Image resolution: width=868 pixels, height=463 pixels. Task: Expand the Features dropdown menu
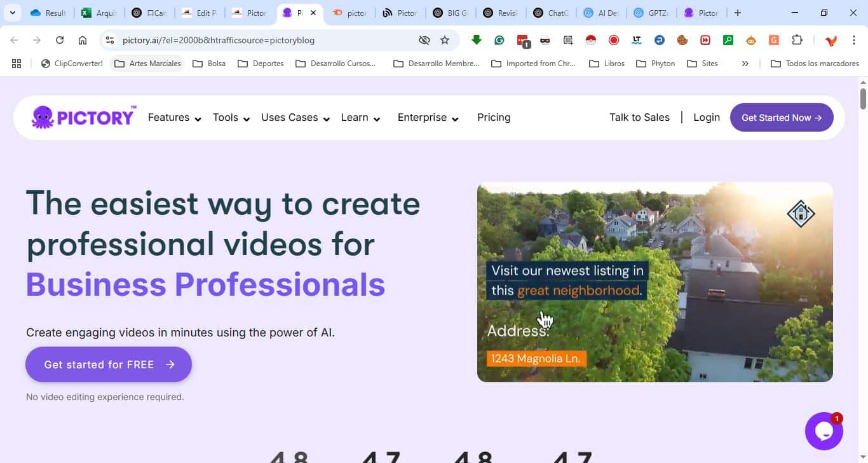(174, 118)
